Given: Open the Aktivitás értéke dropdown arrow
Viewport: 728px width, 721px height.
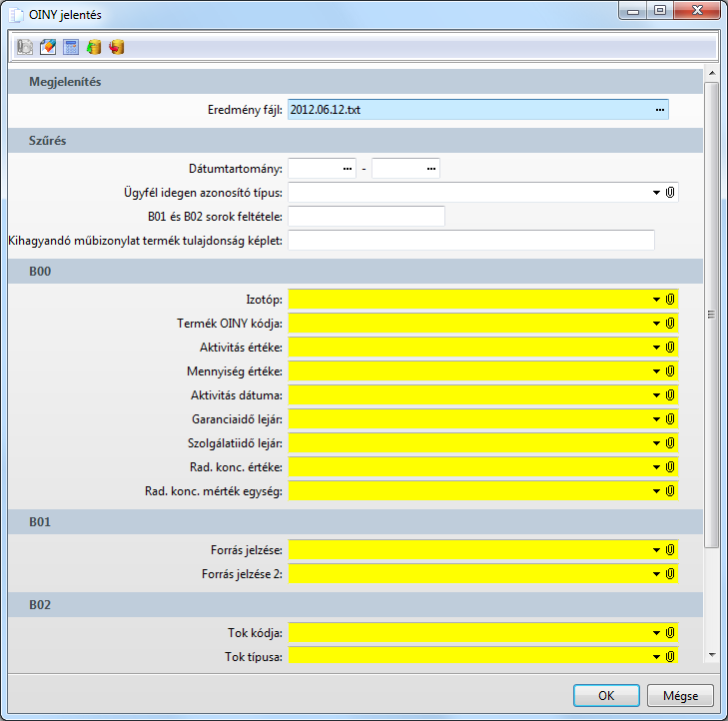Looking at the screenshot, I should click(x=656, y=347).
